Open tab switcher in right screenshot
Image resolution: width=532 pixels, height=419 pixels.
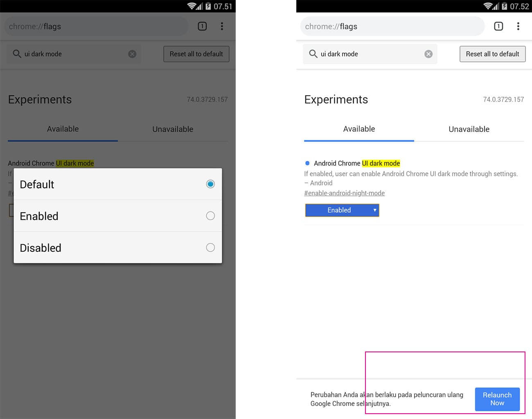tap(498, 26)
